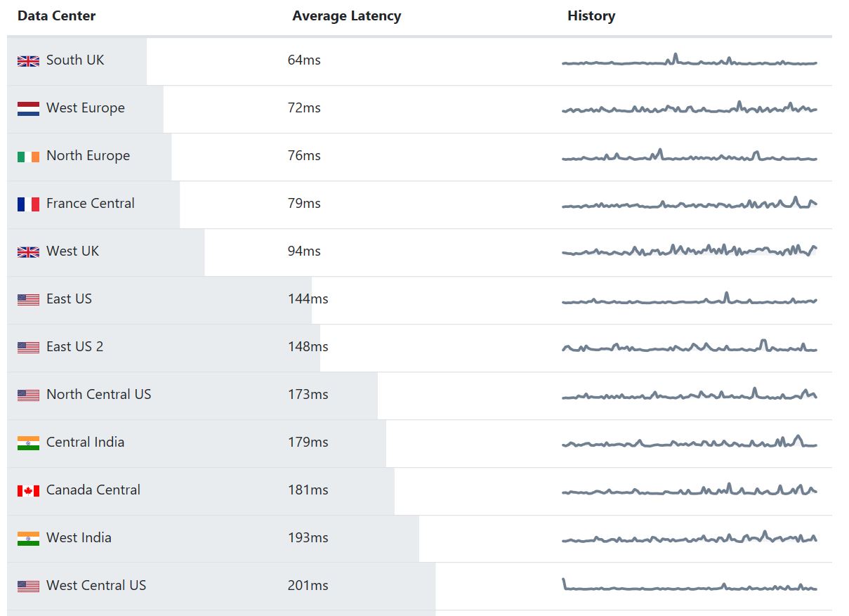Click the Netherlands flag for West Europe
Viewport: 849px width, 616px height.
(x=28, y=109)
